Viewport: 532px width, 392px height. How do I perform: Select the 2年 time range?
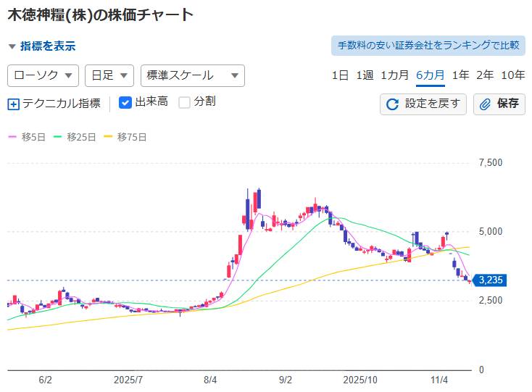(485, 75)
